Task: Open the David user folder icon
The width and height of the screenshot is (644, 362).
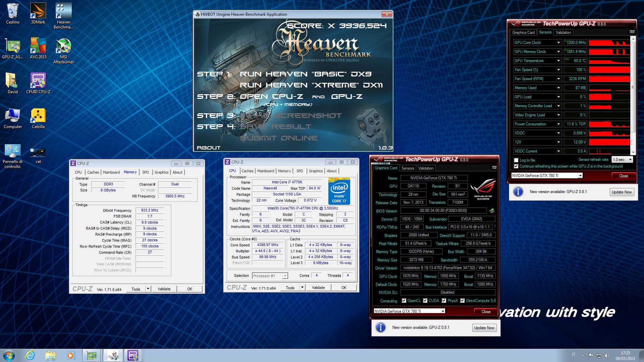Action: [x=13, y=83]
